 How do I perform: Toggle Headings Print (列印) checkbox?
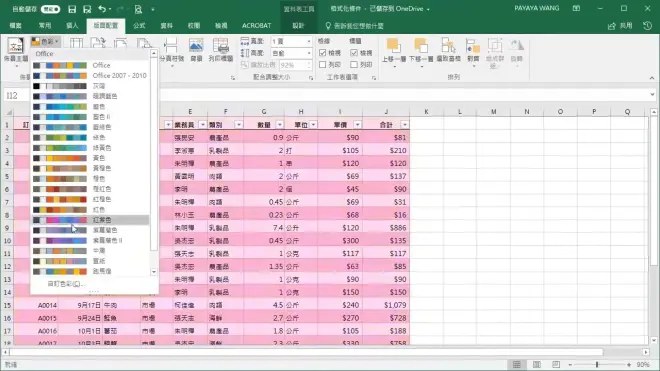coord(354,64)
